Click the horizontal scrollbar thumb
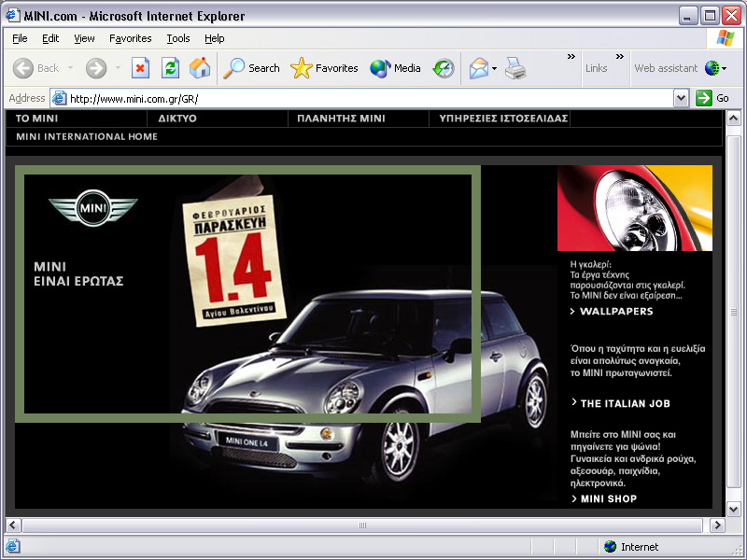This screenshot has width=747, height=560. coord(362,525)
